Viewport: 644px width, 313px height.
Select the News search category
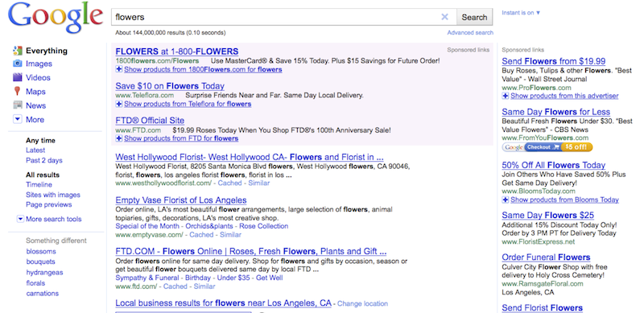[x=35, y=105]
